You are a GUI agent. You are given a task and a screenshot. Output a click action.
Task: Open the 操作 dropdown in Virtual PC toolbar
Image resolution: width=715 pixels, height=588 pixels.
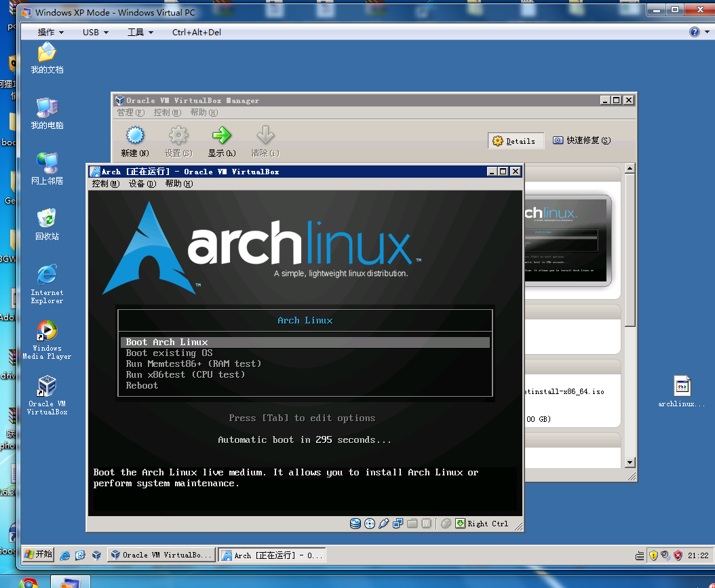pyautogui.click(x=50, y=33)
